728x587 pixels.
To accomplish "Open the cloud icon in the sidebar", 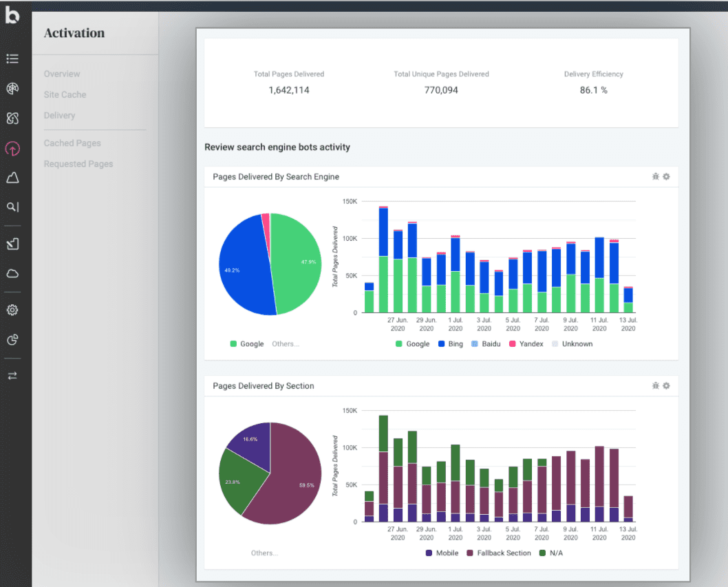I will pyautogui.click(x=12, y=274).
